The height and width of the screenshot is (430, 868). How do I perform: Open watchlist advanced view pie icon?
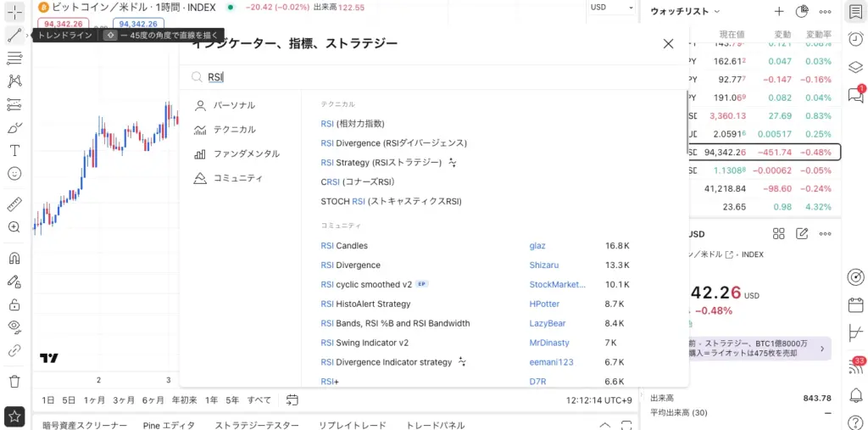click(x=802, y=11)
